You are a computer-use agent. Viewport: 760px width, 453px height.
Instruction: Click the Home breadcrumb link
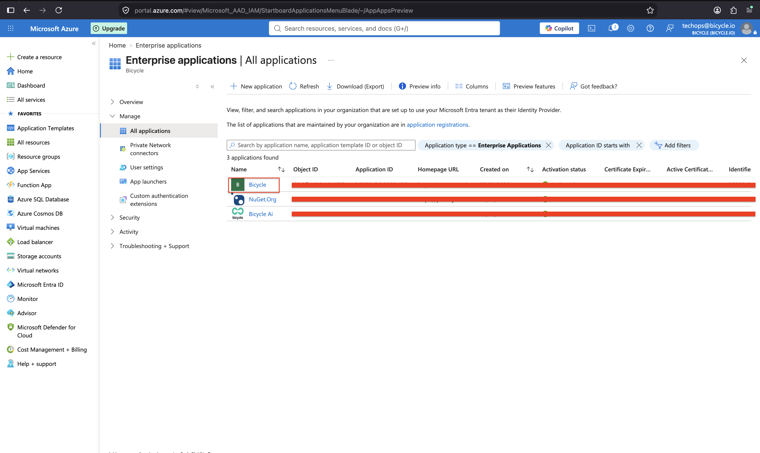tap(117, 46)
